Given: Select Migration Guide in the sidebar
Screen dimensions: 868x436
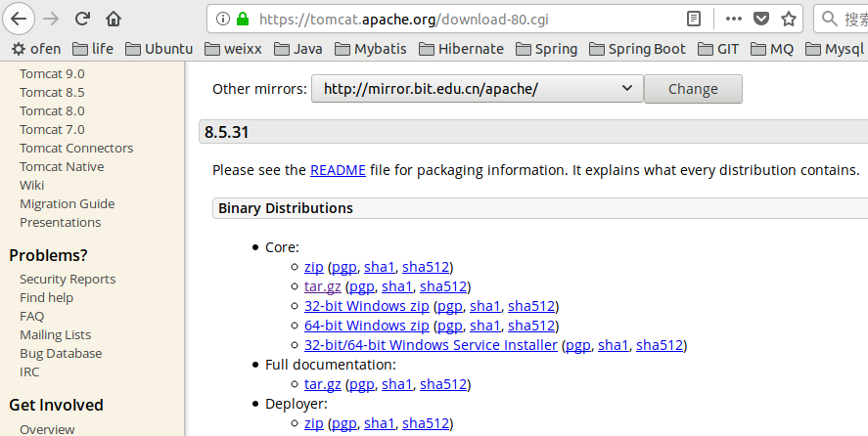Looking at the screenshot, I should tap(67, 204).
